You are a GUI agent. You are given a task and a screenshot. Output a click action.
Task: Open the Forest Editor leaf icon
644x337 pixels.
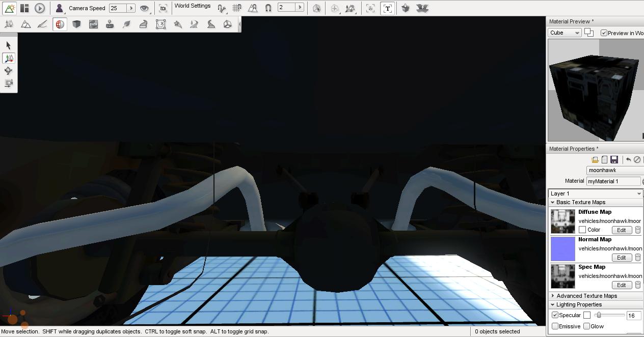click(x=126, y=24)
